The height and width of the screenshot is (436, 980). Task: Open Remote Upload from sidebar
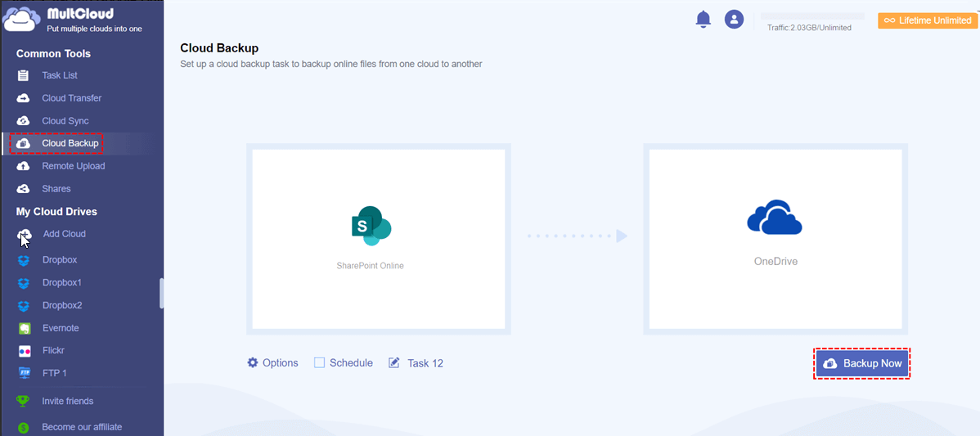tap(73, 166)
